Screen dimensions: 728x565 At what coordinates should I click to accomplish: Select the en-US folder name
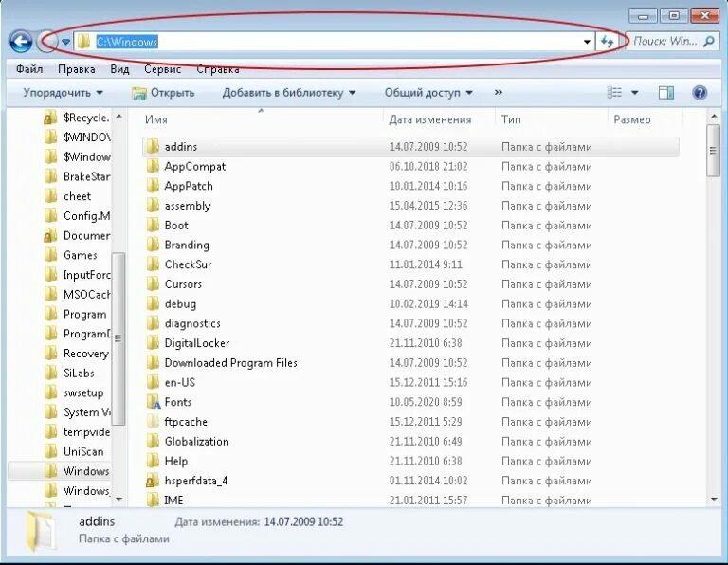point(180,383)
